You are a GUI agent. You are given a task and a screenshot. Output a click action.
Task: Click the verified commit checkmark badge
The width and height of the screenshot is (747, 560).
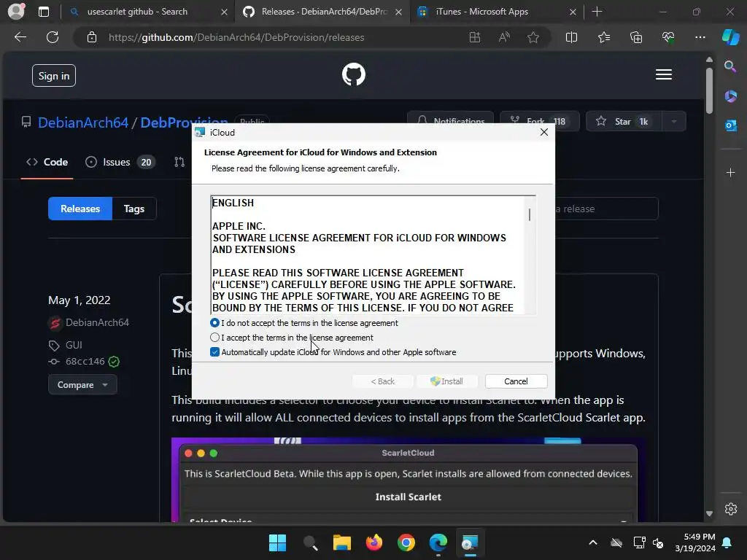click(114, 362)
